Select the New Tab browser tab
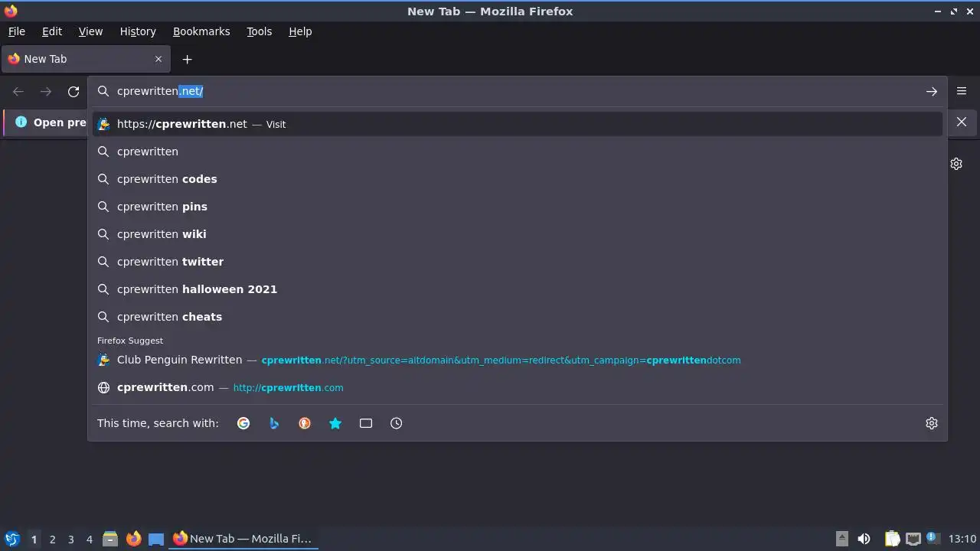Viewport: 980px width, 551px height. coord(86,59)
